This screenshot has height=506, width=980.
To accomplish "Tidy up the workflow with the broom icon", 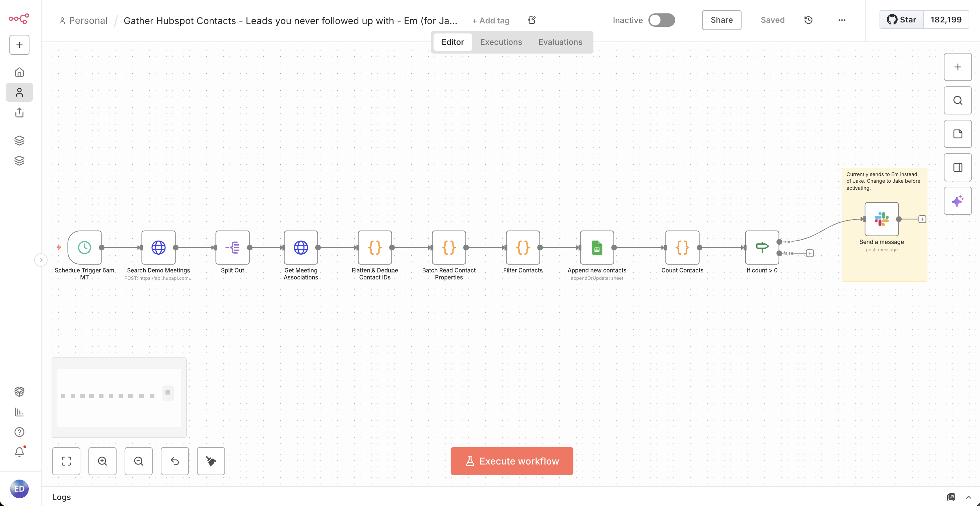I will click(x=211, y=461).
